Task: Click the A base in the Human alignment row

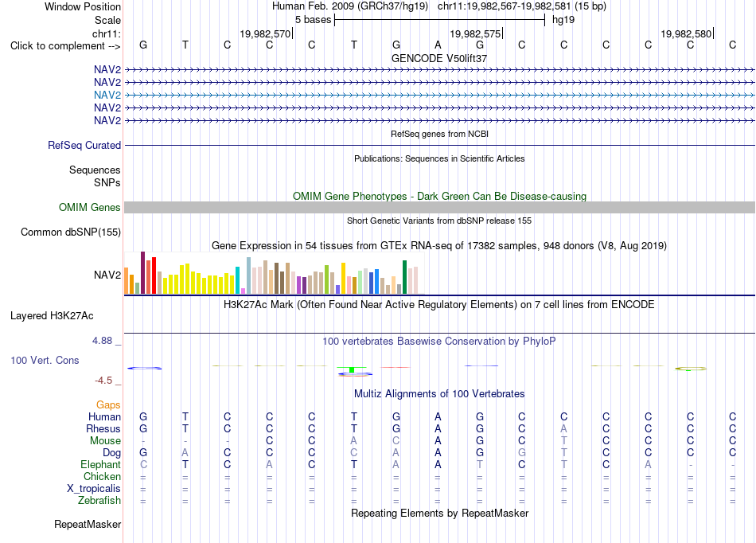Action: point(438,416)
